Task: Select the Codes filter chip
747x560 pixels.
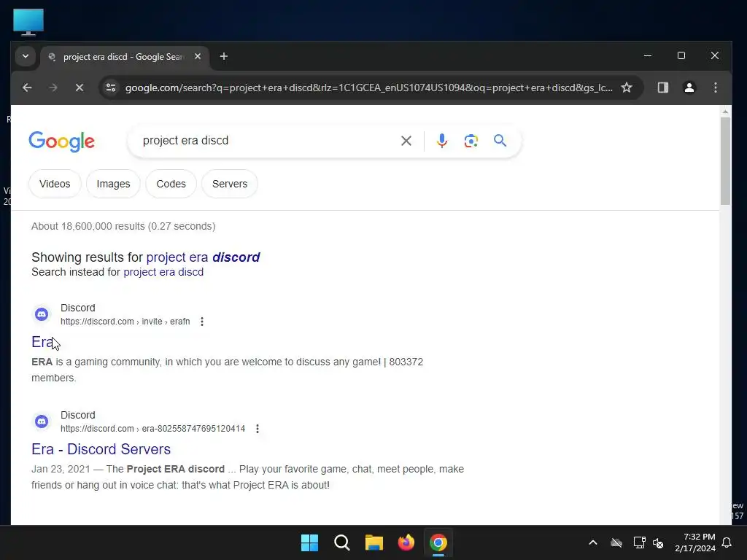Action: [171, 184]
